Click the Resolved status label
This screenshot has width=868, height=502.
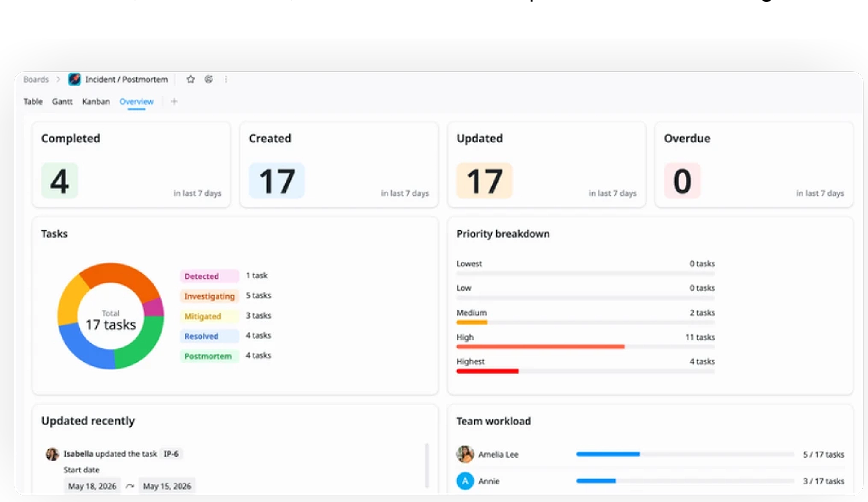pyautogui.click(x=209, y=336)
